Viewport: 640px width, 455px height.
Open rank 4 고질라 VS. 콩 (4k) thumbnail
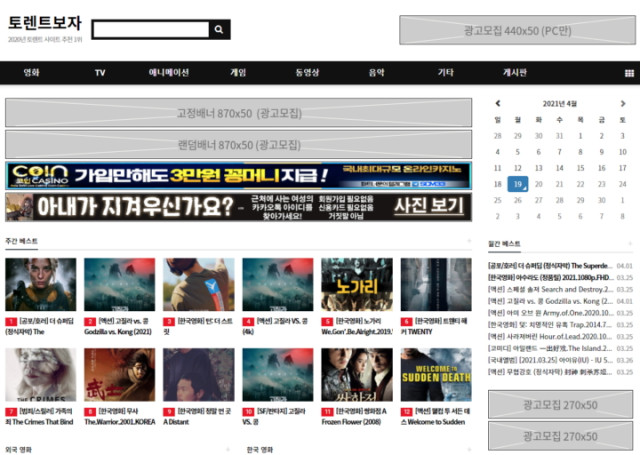coord(278,284)
